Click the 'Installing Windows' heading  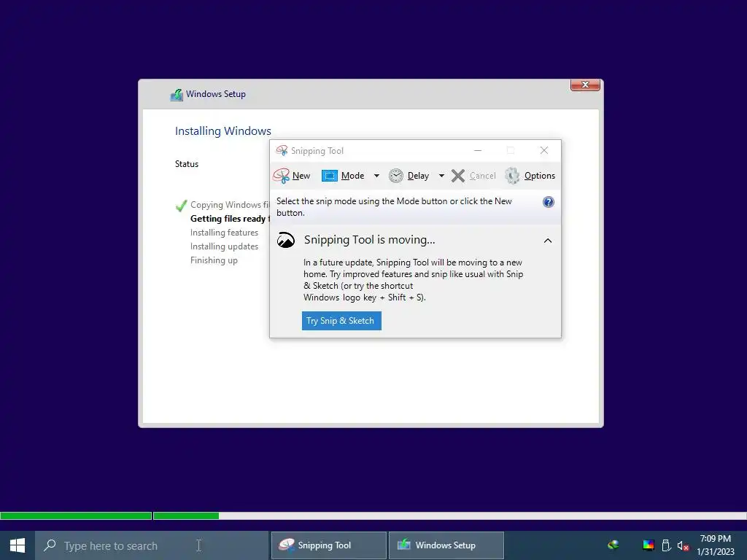pyautogui.click(x=223, y=131)
